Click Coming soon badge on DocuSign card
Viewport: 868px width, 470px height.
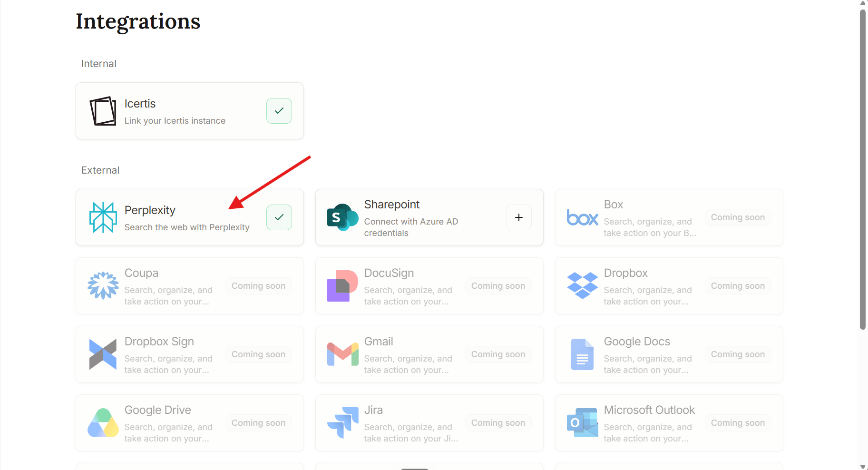click(x=498, y=286)
